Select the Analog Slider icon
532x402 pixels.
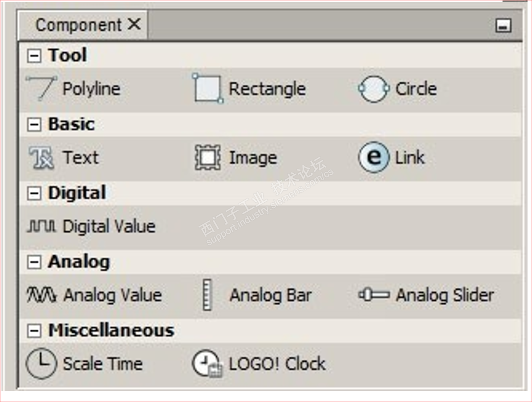[374, 295]
